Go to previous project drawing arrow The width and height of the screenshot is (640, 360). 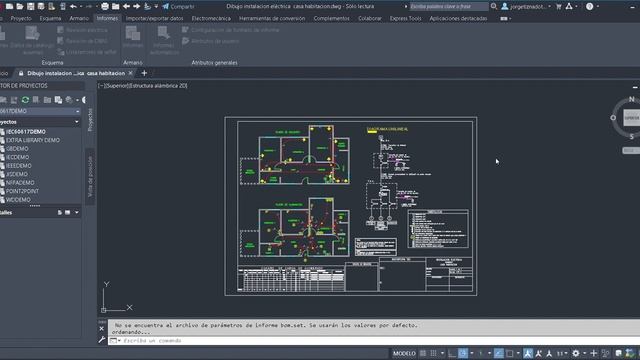(x=126, y=7)
